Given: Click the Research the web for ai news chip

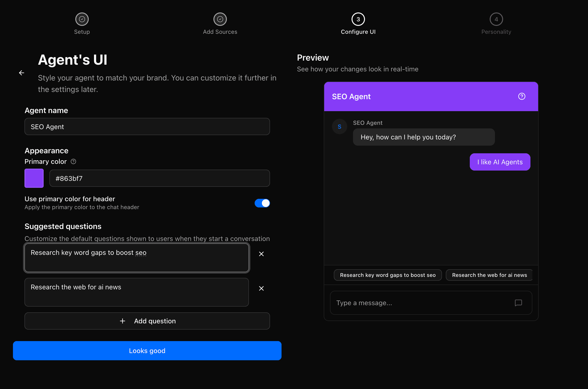Looking at the screenshot, I should 489,275.
